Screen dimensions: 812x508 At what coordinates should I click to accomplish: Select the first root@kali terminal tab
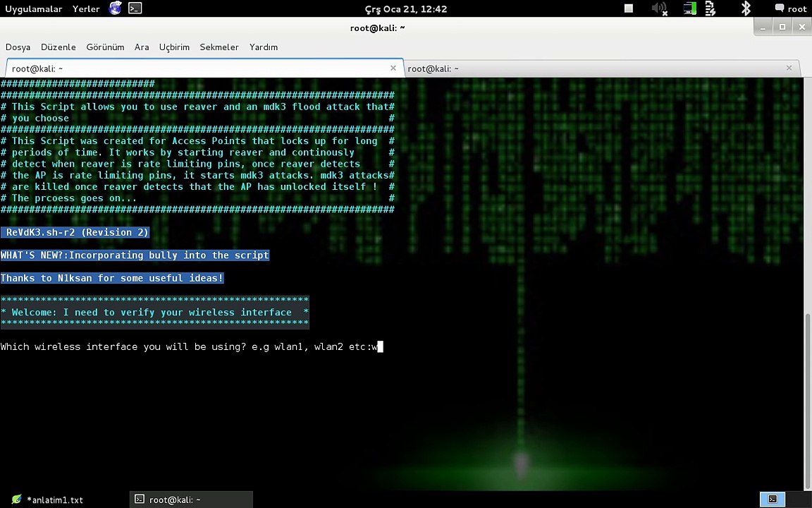[204, 68]
